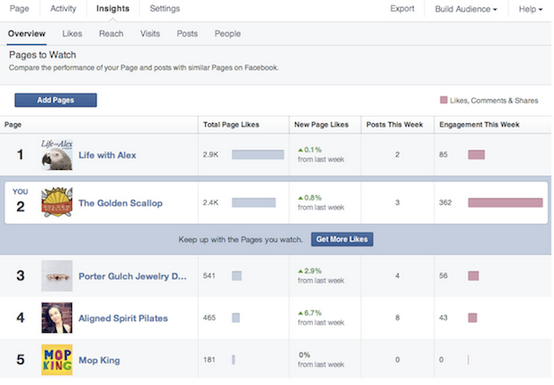This screenshot has height=385, width=554.
Task: Click the Get More Likes button
Action: pos(342,239)
